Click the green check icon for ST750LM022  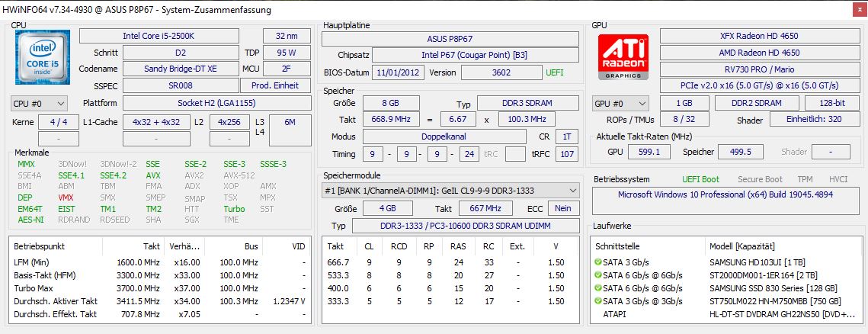click(x=597, y=301)
